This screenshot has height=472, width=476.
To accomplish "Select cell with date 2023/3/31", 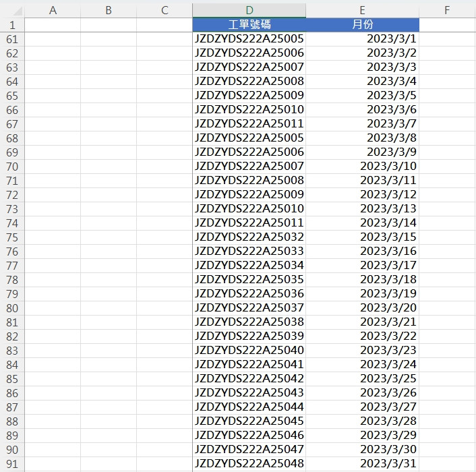I will (x=363, y=464).
